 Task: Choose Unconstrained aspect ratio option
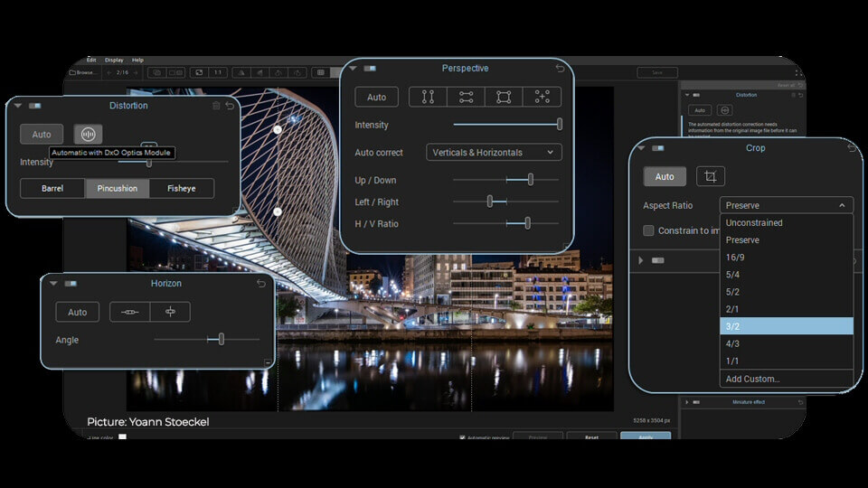[786, 222]
